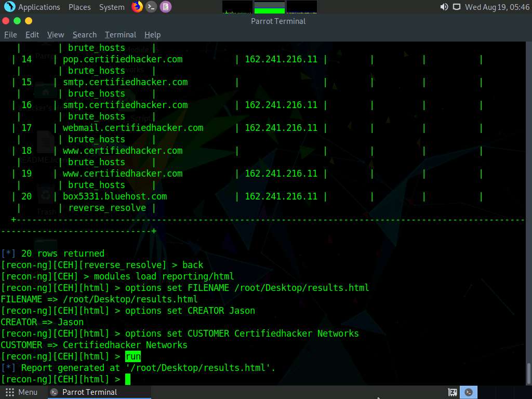This screenshot has height=399, width=532.
Task: Click the blue terminal icon in bottom tray
Action: tap(469, 392)
